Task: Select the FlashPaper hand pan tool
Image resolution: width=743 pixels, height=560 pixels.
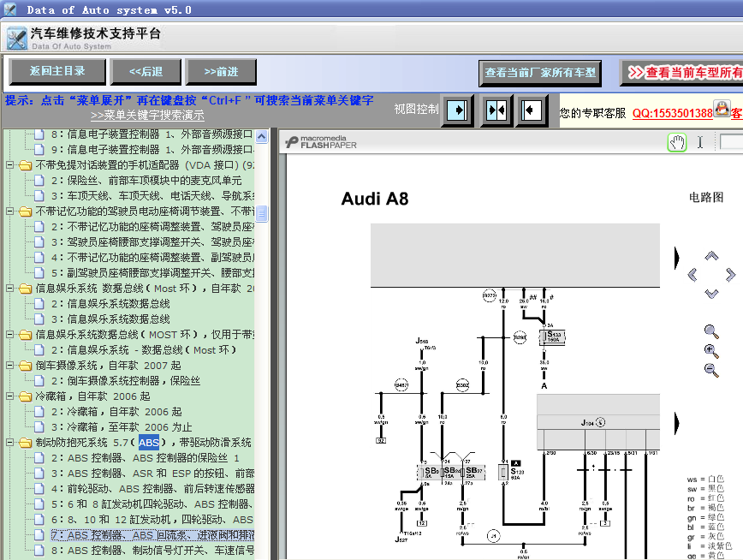Action: pos(677,142)
